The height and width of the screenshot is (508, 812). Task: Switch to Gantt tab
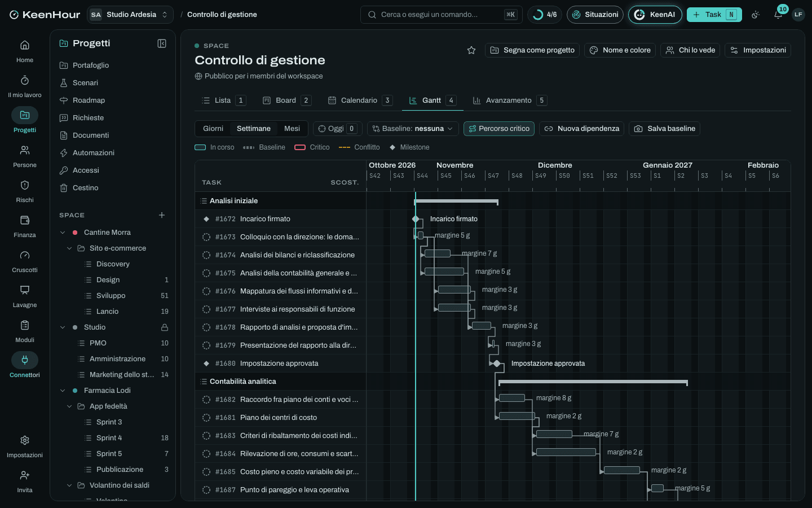432,100
